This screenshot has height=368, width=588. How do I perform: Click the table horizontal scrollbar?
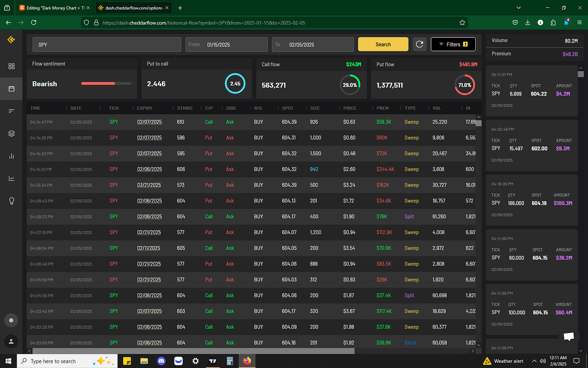193,351
